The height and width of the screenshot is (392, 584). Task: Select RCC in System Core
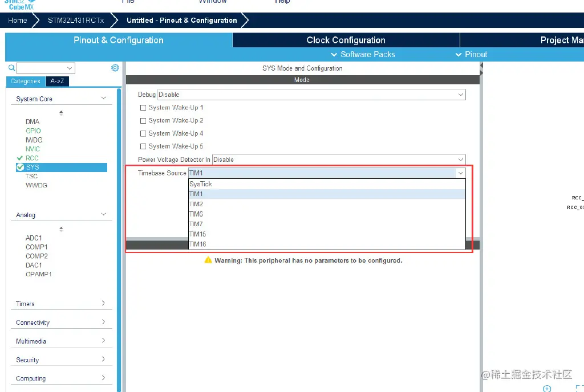32,158
